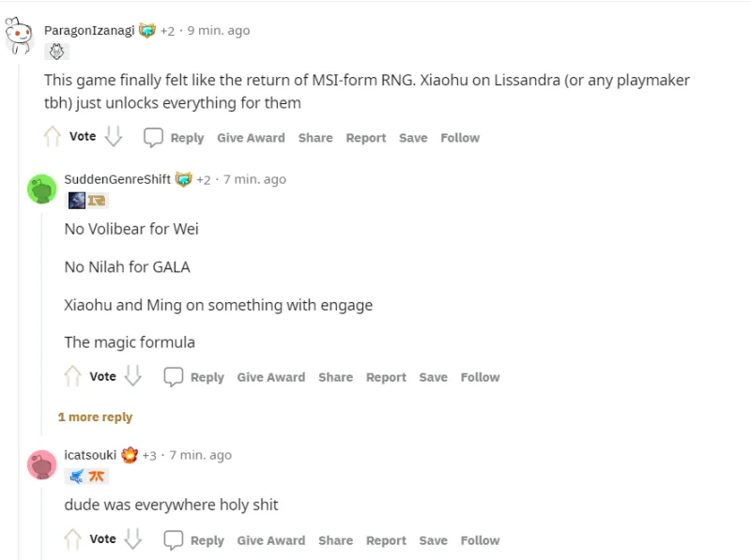751x560 pixels.
Task: Click reply speech bubble under SuddenGenreShift's comment
Action: [174, 377]
